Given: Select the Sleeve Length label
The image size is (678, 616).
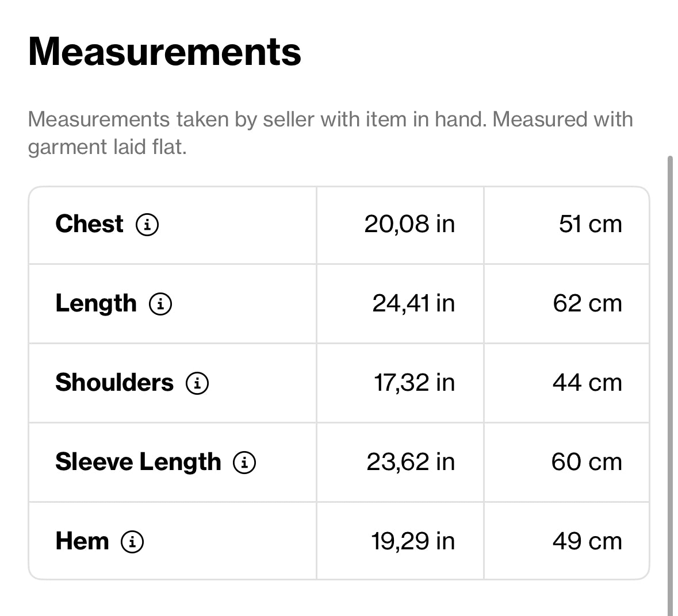Looking at the screenshot, I should pyautogui.click(x=139, y=462).
